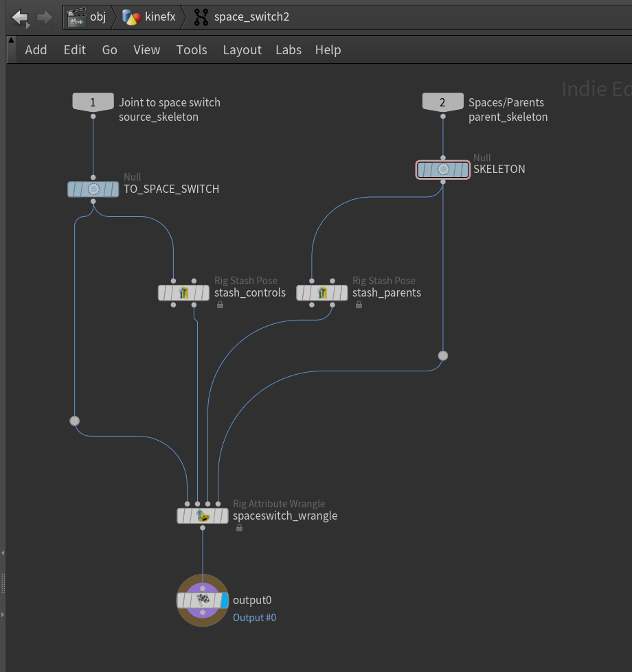Select the stash_controls Rig Stash Pose node
Image resolution: width=632 pixels, height=672 pixels.
coord(183,293)
